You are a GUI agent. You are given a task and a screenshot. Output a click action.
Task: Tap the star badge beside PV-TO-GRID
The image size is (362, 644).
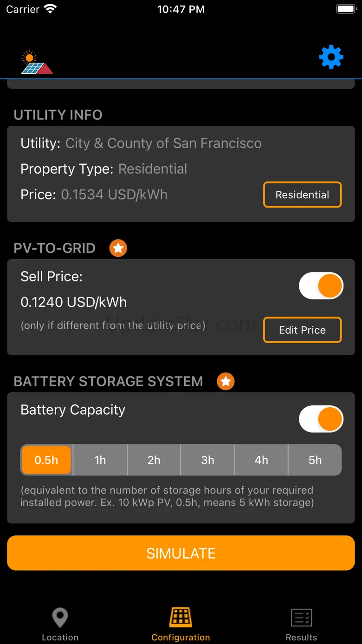click(118, 248)
